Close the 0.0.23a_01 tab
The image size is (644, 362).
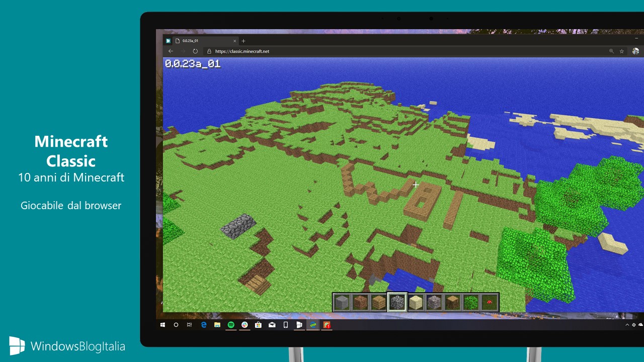[234, 41]
